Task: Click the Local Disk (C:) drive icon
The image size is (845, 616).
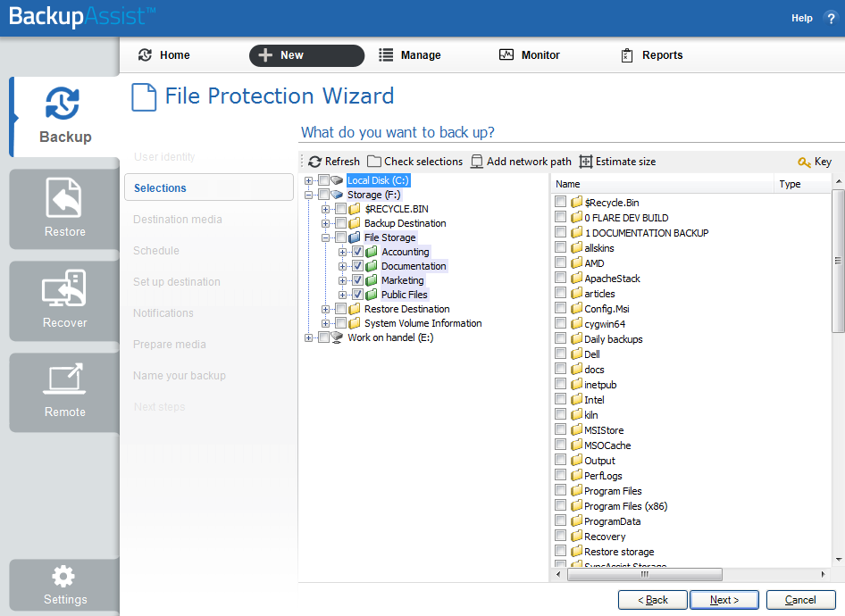Action: pyautogui.click(x=338, y=180)
